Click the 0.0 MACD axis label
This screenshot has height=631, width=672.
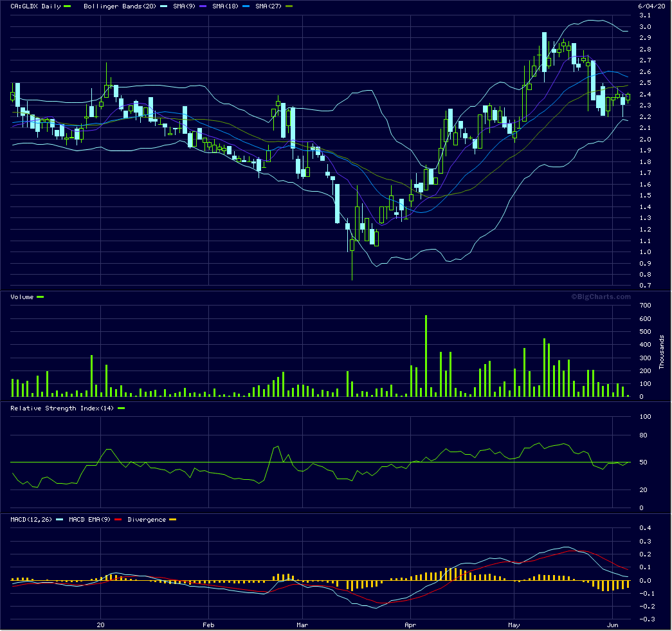645,581
